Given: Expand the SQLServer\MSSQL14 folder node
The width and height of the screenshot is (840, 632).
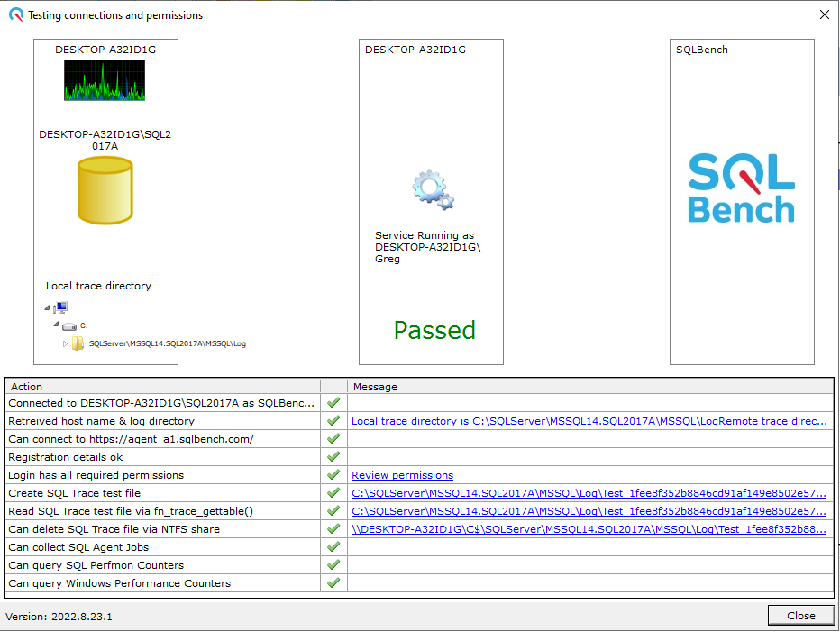Looking at the screenshot, I should pos(67,343).
